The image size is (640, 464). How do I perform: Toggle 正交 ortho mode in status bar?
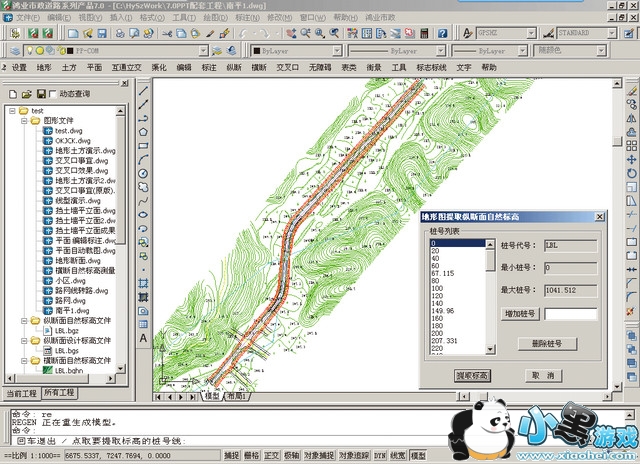tap(272, 455)
